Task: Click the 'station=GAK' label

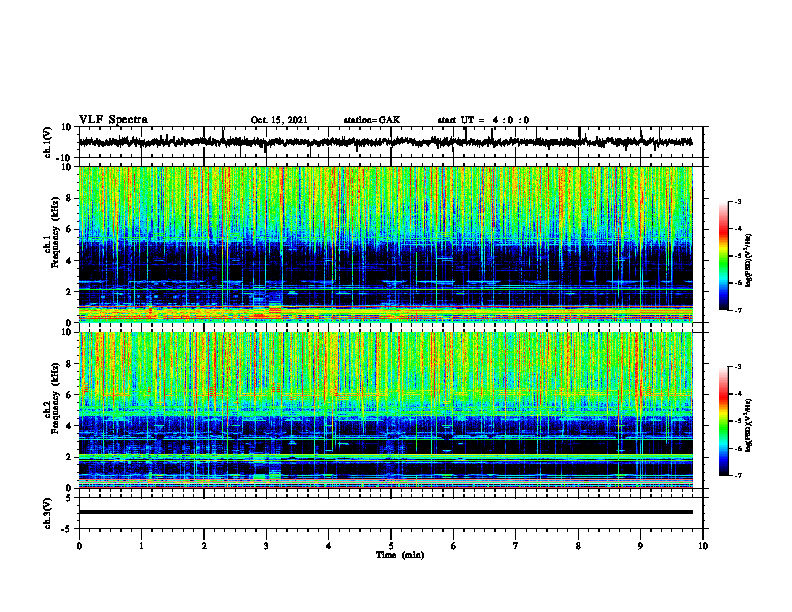Action: point(372,120)
